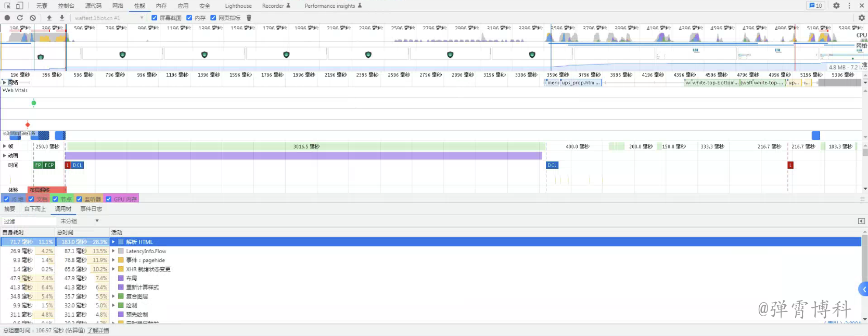Select the purple animation track bar
This screenshot has width=868, height=336.
tap(303, 156)
